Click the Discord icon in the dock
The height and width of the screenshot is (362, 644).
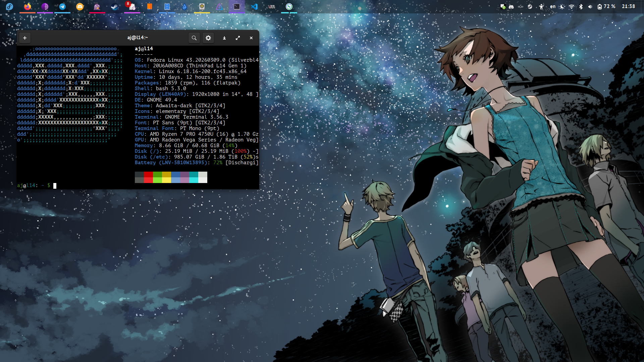80,6
